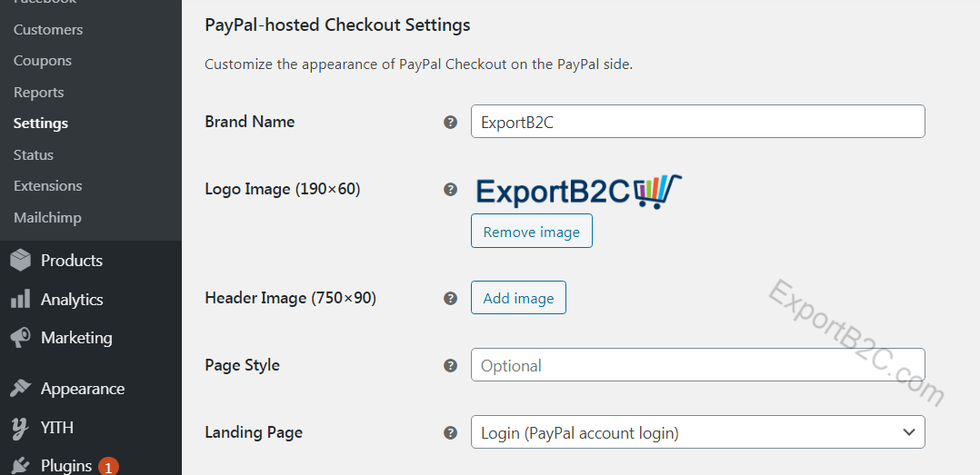980x475 pixels.
Task: Open Extensions submenu item
Action: point(47,186)
